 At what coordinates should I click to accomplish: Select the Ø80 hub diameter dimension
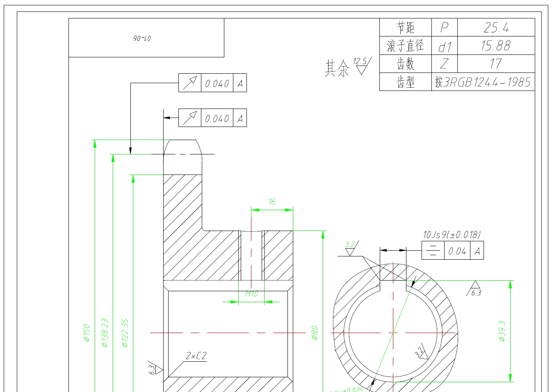(x=315, y=333)
